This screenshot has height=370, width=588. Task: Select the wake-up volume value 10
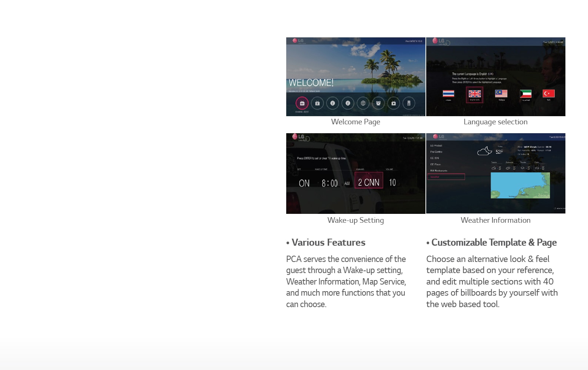coord(392,182)
